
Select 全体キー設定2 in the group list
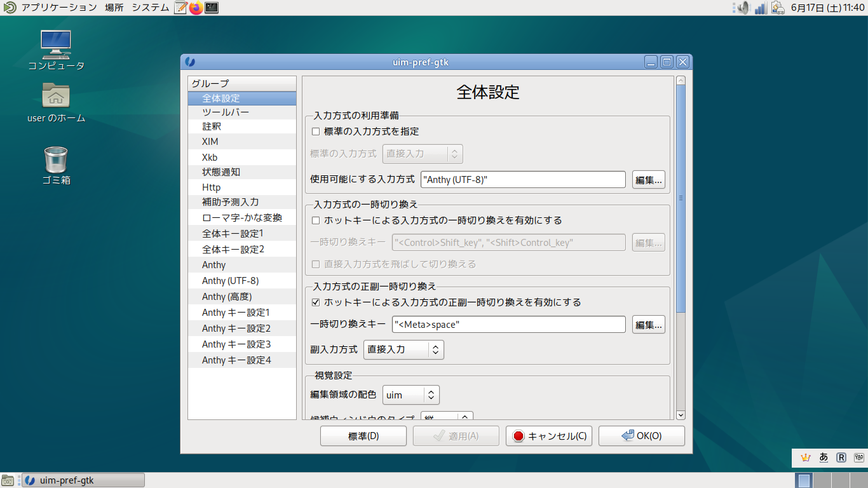[x=242, y=249]
